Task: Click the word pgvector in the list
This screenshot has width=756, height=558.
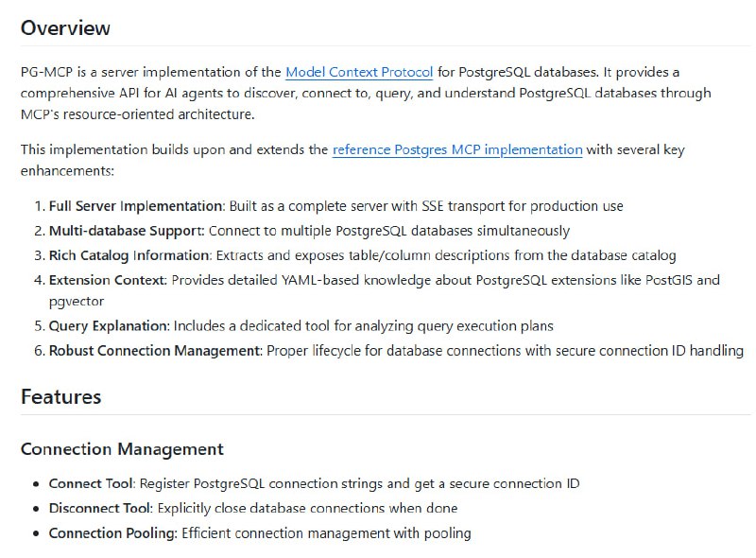Action: coord(77,302)
